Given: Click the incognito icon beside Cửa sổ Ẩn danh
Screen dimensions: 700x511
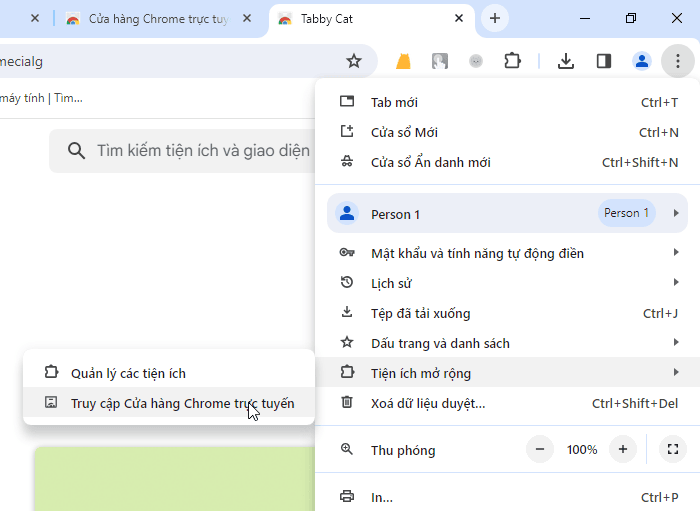Looking at the screenshot, I should pyautogui.click(x=347, y=162).
